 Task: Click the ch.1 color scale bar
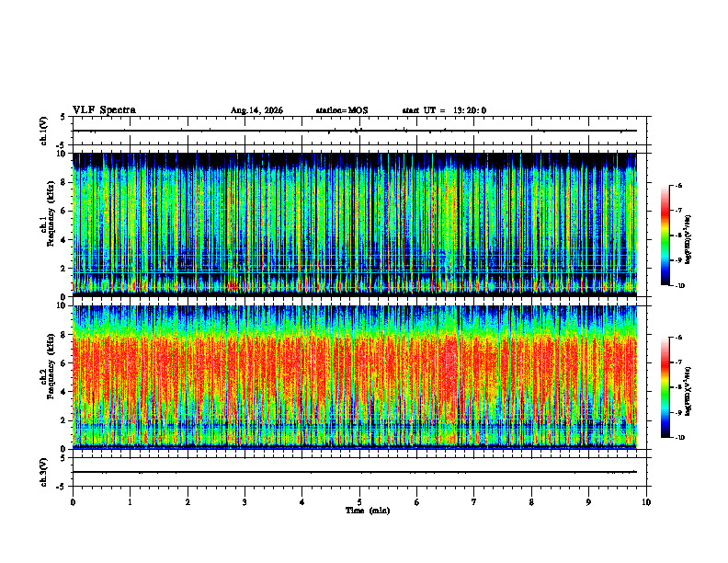click(x=665, y=236)
